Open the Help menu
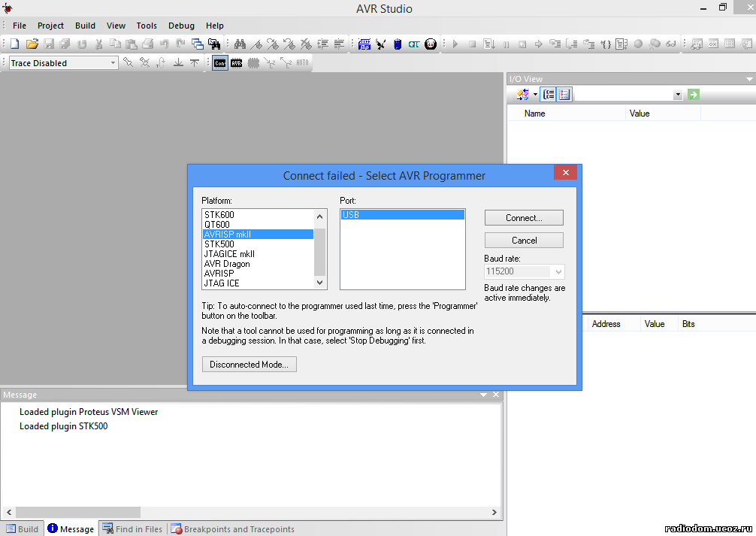The width and height of the screenshot is (756, 536). pos(215,26)
